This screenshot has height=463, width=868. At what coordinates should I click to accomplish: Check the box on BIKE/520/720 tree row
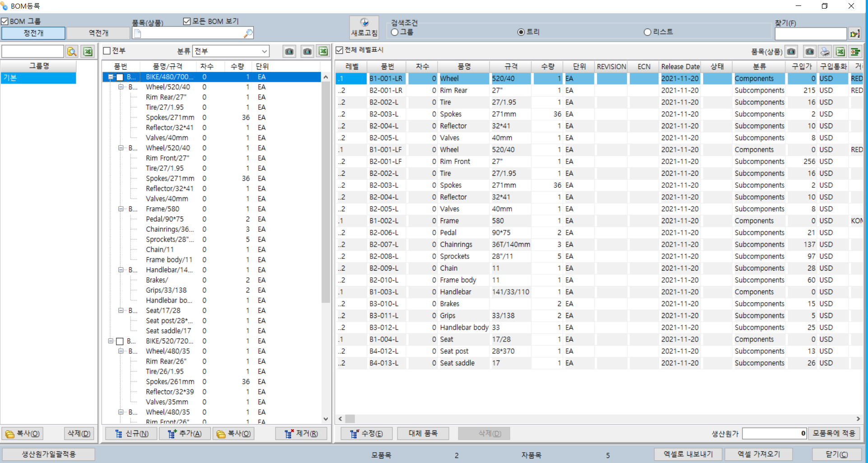[x=120, y=341]
